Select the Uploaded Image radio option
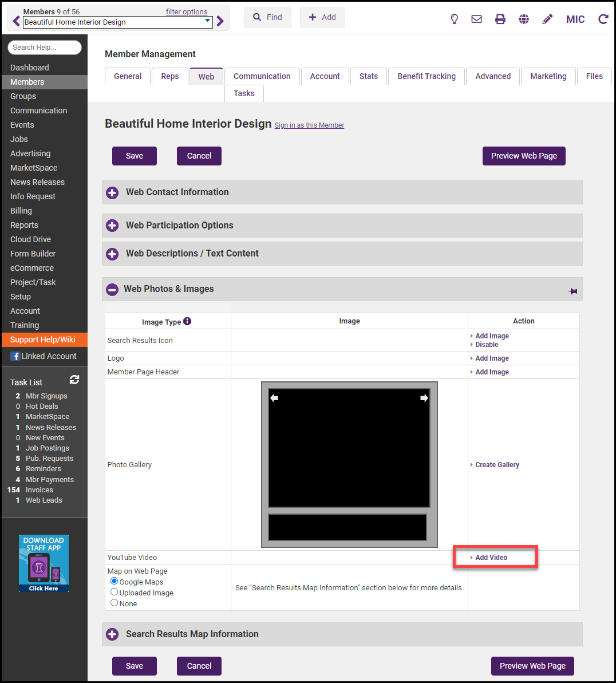 [x=114, y=592]
